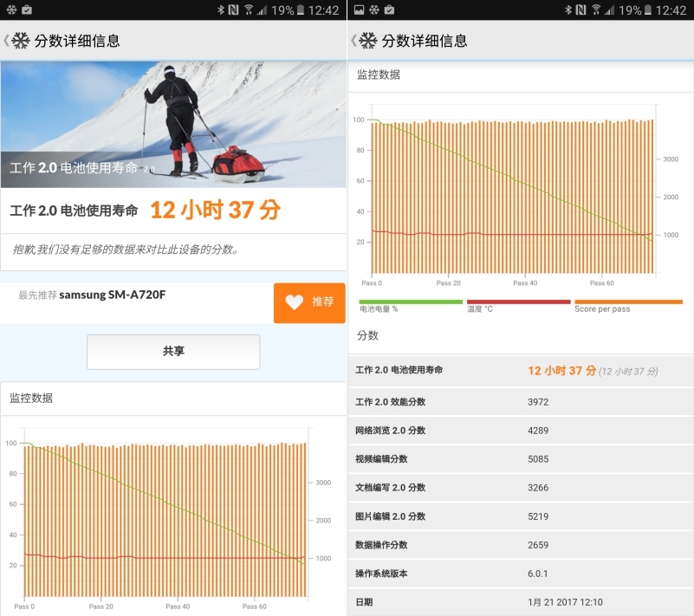Tap the snowflake app logo in left header
The width and height of the screenshot is (694, 616).
click(x=20, y=41)
